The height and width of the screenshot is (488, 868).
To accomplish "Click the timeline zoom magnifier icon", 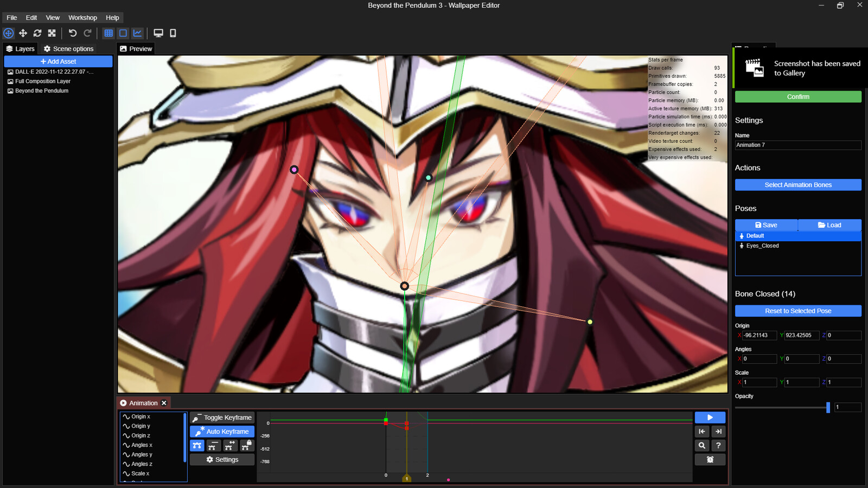I will (x=702, y=445).
